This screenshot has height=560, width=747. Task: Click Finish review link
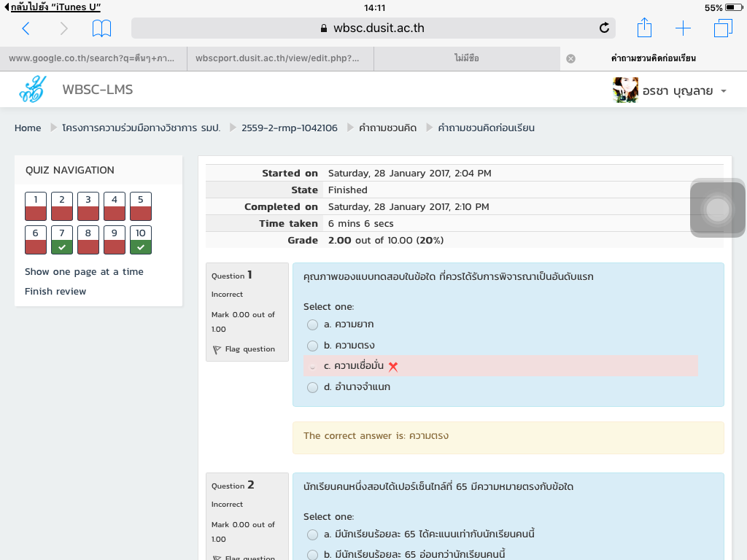pyautogui.click(x=55, y=292)
